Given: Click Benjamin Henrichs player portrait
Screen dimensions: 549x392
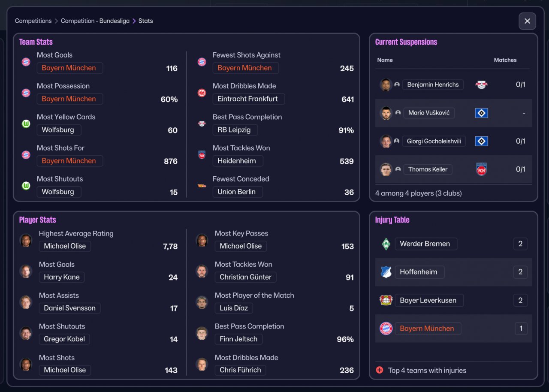Looking at the screenshot, I should [386, 85].
